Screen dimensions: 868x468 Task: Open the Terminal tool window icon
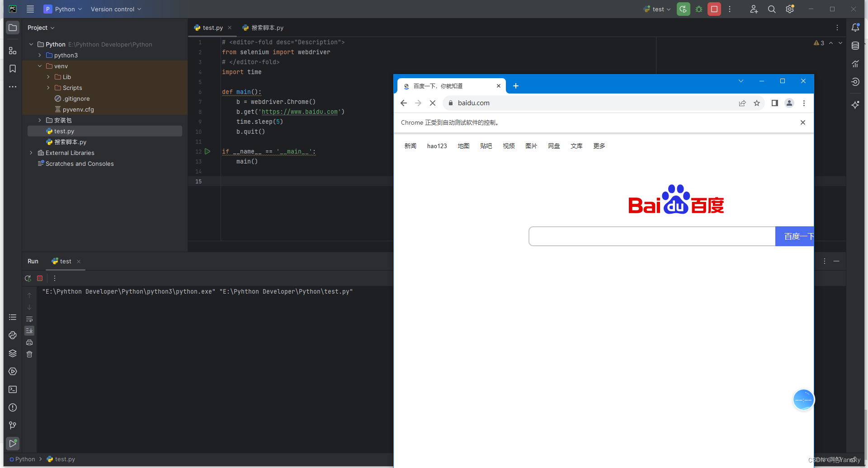13,389
